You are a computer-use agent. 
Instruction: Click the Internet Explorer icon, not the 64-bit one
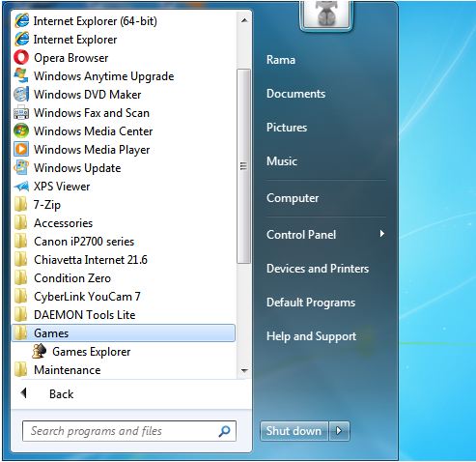pos(21,40)
